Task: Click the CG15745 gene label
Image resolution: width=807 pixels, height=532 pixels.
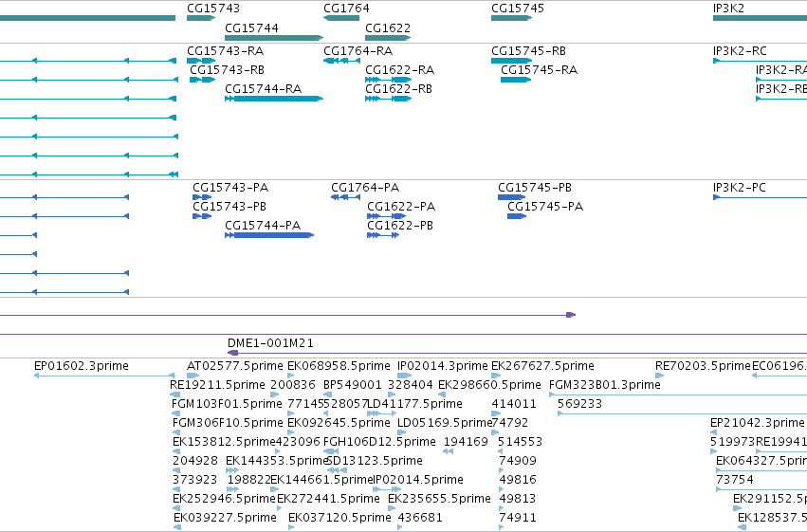Action: pos(517,9)
